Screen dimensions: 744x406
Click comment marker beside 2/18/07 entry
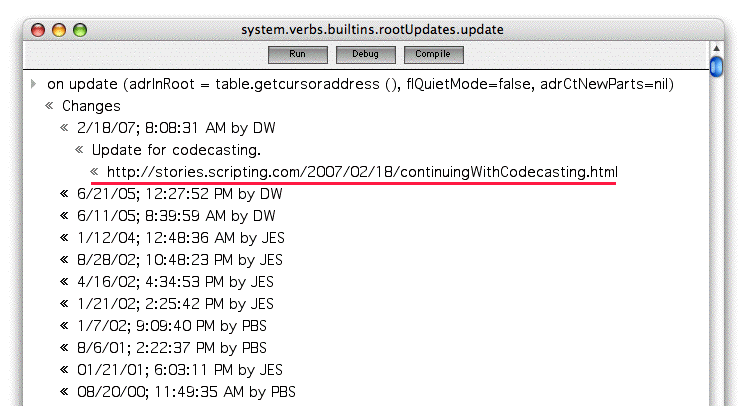[x=64, y=128]
